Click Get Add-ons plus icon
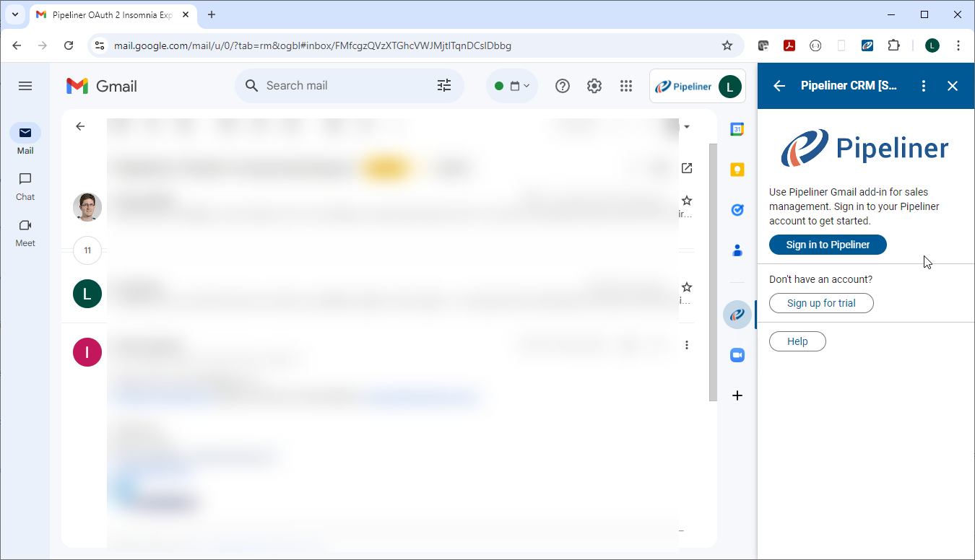 (x=737, y=395)
